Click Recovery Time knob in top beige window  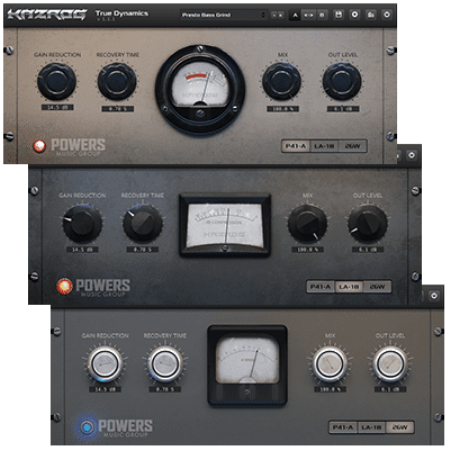click(x=117, y=81)
